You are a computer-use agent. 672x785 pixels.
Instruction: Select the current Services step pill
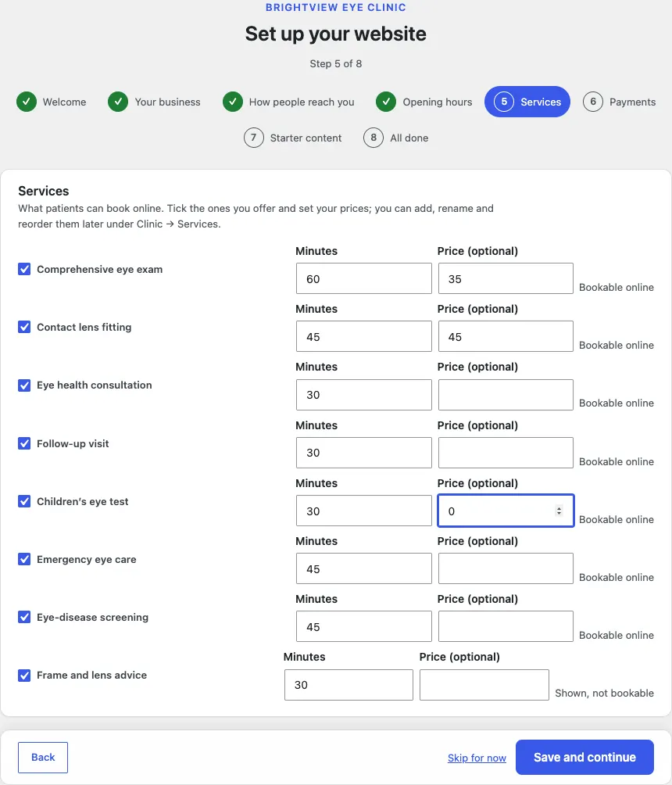tap(527, 102)
